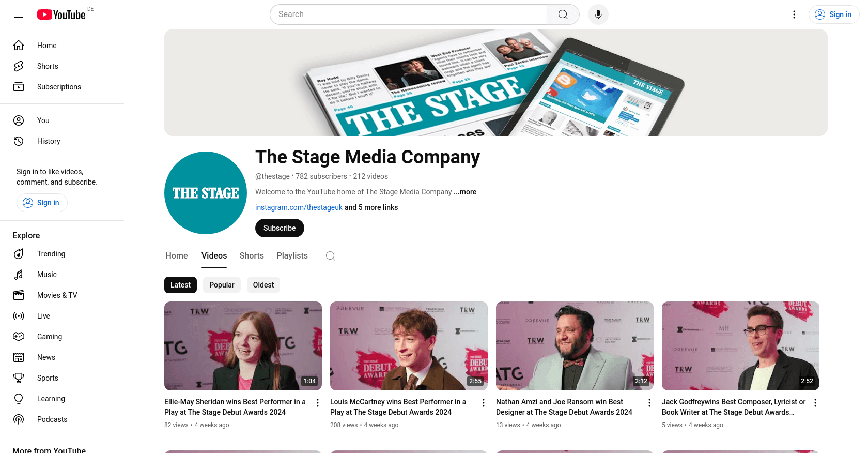Screen dimensions: 868x453
Task: Click the YouTube logo
Action: pyautogui.click(x=61, y=14)
